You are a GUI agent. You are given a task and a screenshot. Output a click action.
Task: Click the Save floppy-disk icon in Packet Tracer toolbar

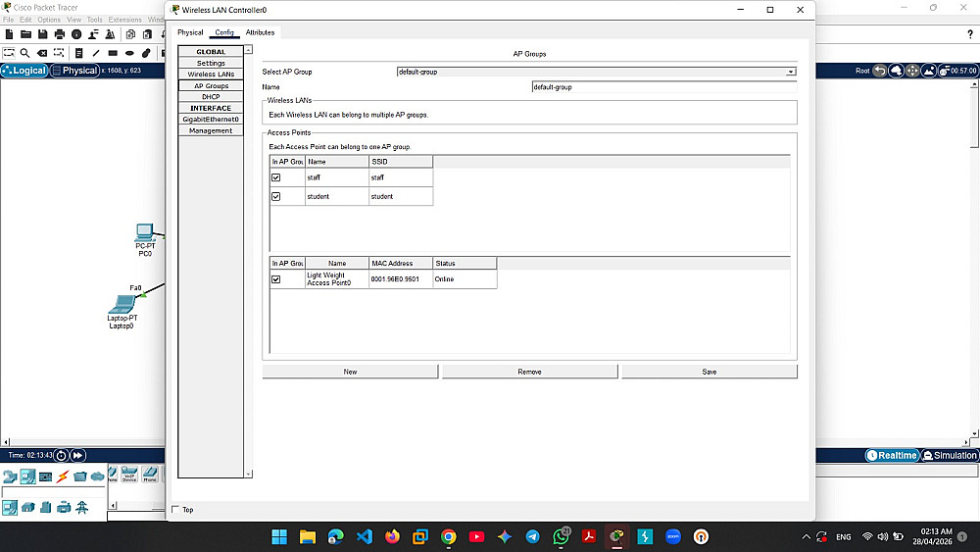42,33
